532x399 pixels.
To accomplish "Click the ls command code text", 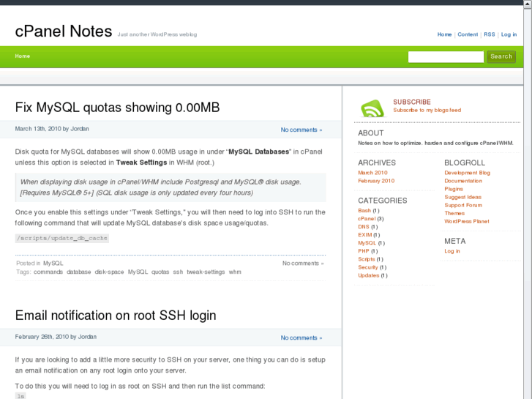I will [20, 396].
